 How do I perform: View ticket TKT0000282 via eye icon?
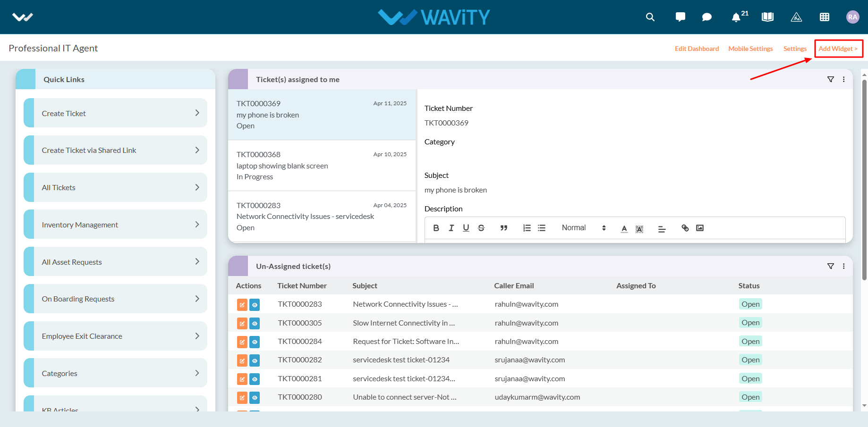(x=255, y=360)
